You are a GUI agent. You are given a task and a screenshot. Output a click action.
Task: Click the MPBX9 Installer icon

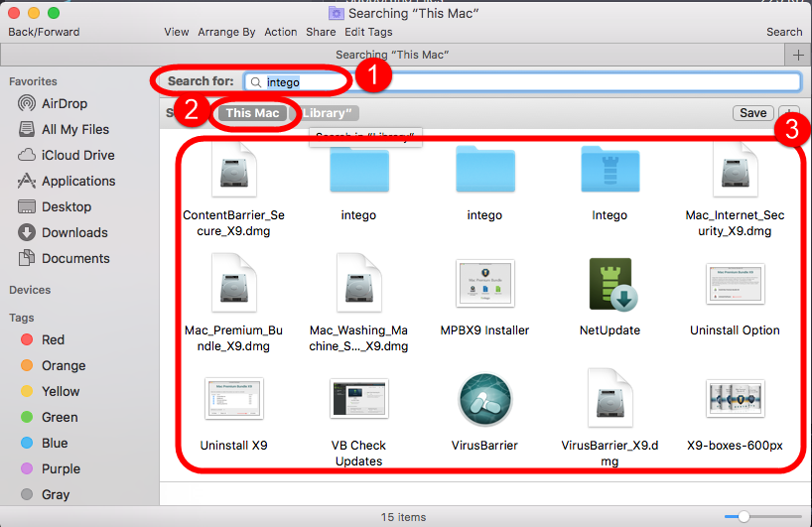coord(484,285)
